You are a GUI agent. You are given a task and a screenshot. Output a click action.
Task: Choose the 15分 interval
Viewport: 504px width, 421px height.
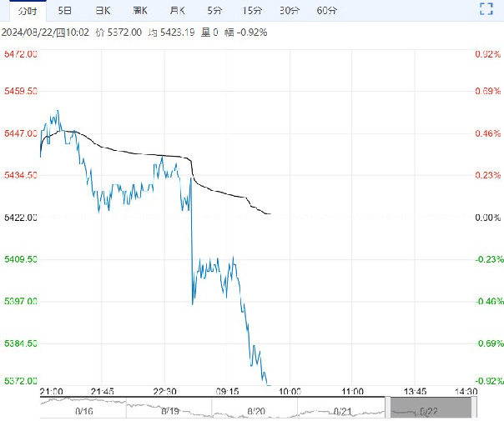click(252, 11)
